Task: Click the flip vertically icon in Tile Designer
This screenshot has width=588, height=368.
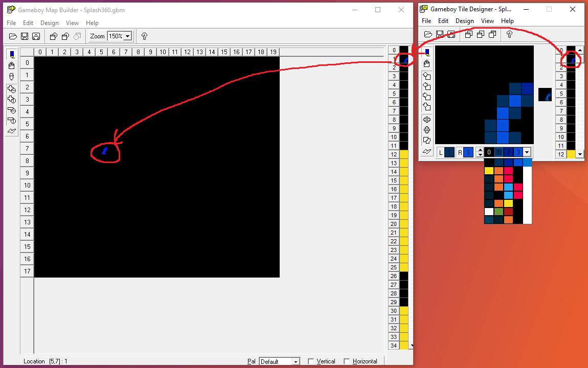Action: click(427, 130)
